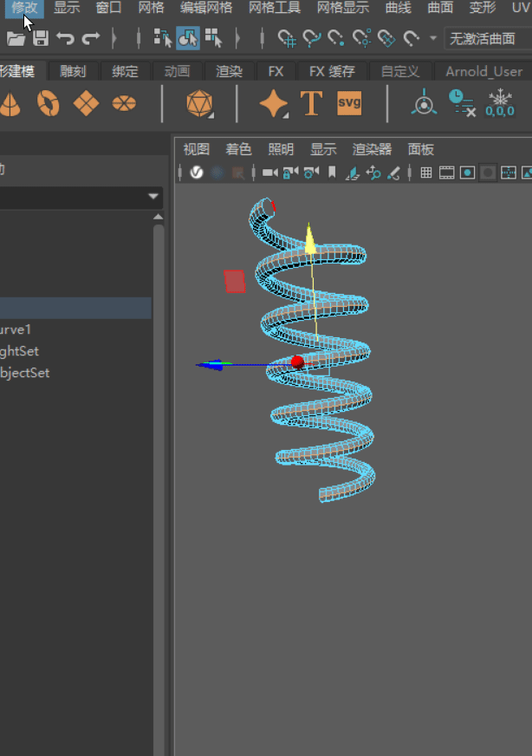Toggle viewport grid display icon
The image size is (532, 756).
pos(426,173)
